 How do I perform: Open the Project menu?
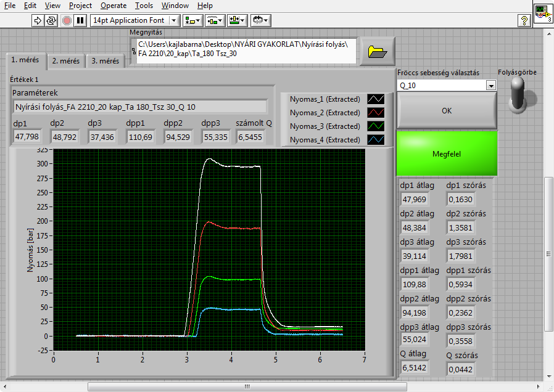point(81,6)
